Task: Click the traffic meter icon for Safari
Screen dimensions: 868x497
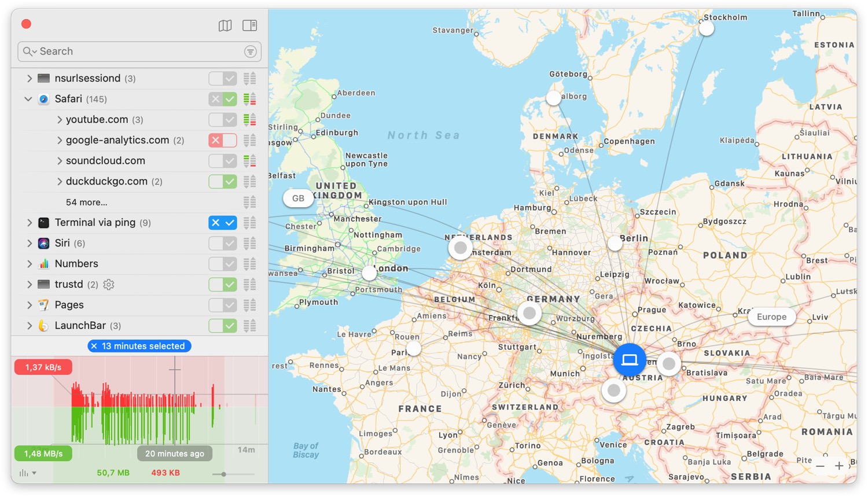Action: 249,99
